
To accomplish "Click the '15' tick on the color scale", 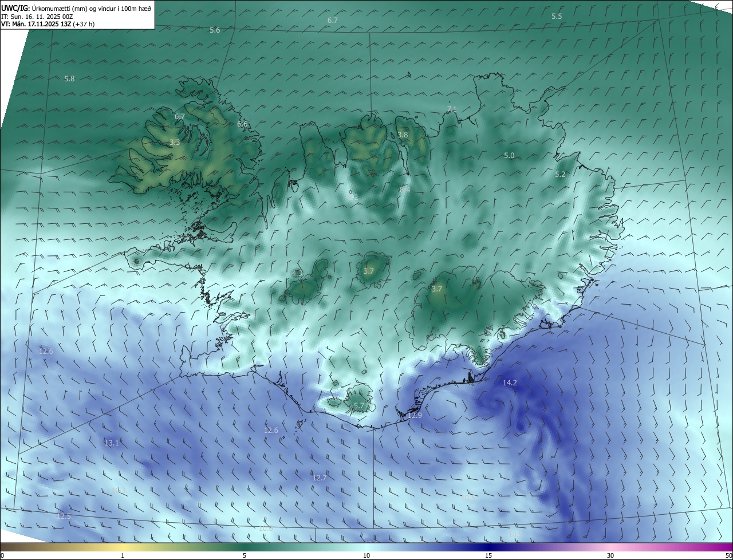I will click(488, 555).
